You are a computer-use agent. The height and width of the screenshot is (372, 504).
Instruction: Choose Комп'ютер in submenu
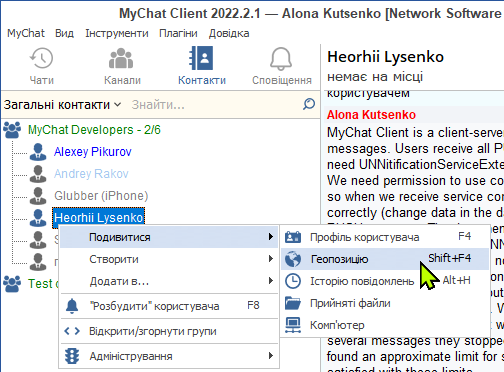point(385,325)
